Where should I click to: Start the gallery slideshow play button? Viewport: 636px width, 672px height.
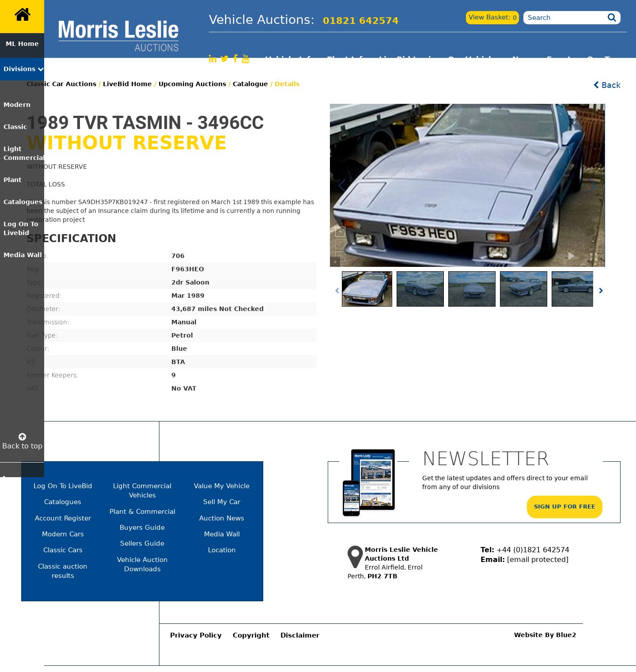click(x=571, y=256)
